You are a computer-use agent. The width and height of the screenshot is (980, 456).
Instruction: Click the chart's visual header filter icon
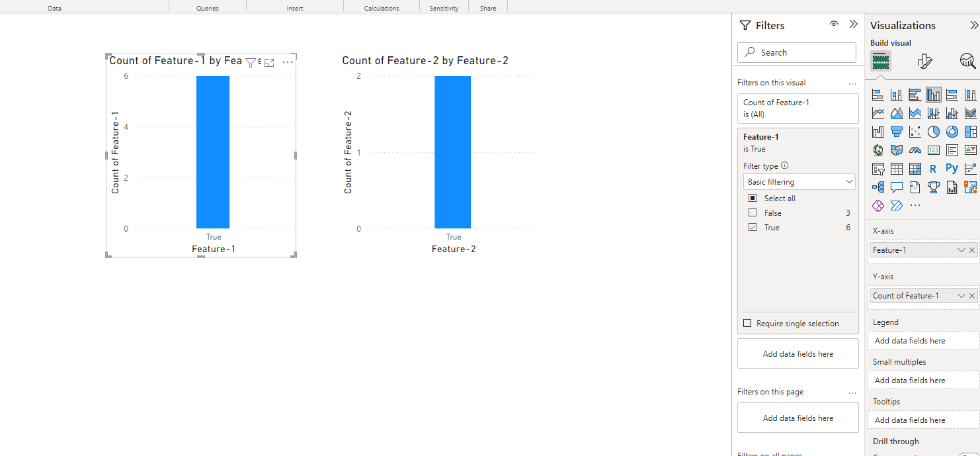pyautogui.click(x=251, y=62)
